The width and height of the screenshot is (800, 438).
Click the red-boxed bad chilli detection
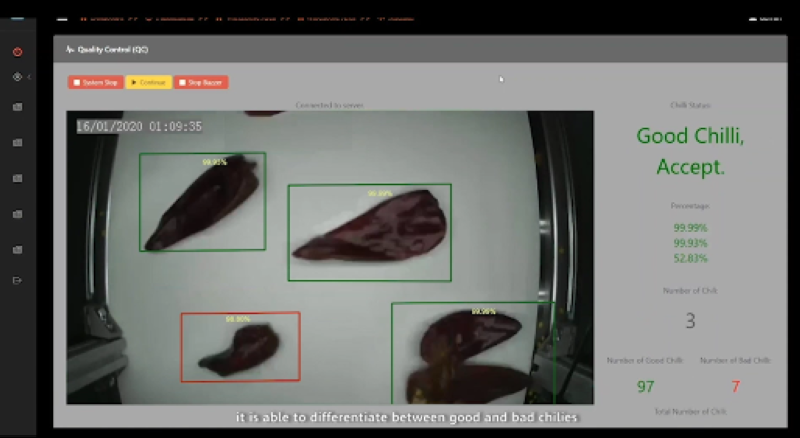240,346
